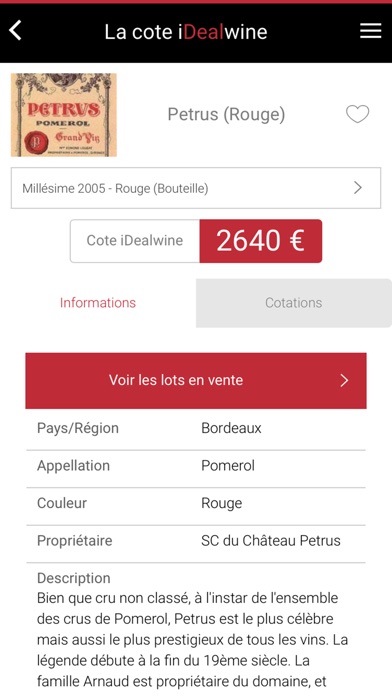Switch to the Cotations tab

pos(293,303)
